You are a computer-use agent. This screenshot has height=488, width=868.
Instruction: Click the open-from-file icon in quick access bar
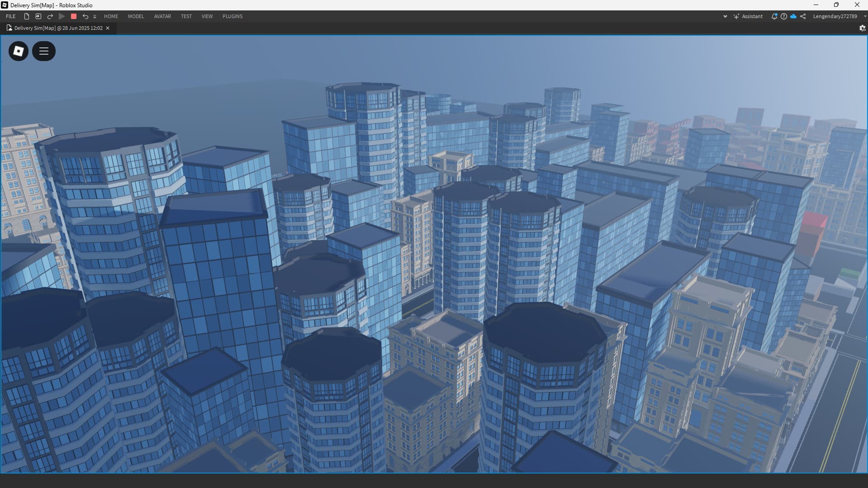pyautogui.click(x=38, y=16)
